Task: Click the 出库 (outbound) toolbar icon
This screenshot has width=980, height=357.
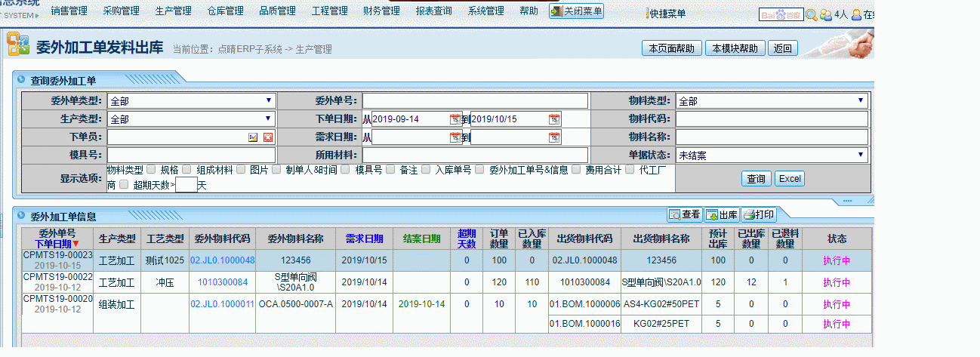Action: click(721, 214)
